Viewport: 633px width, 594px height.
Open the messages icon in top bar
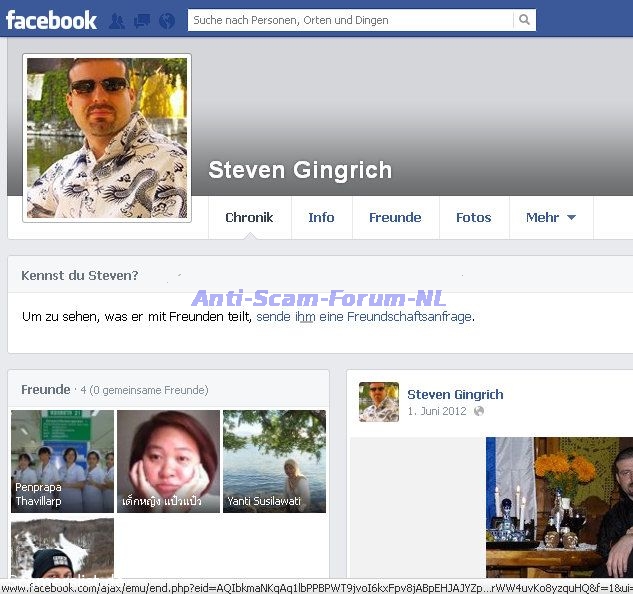pos(142,20)
